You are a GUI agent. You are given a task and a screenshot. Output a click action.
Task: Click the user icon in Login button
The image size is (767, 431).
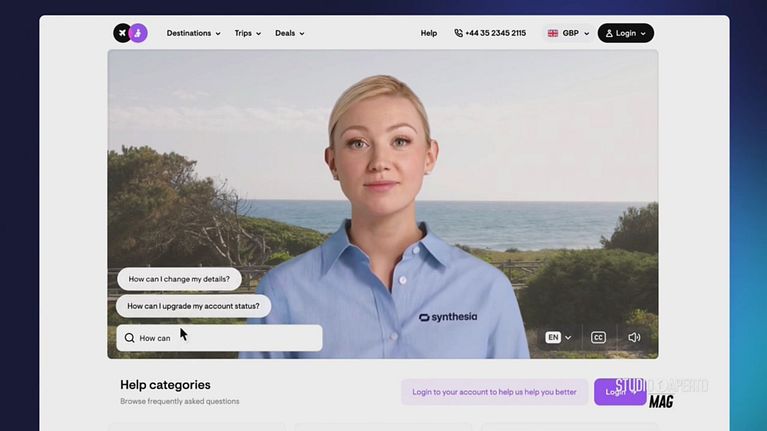click(609, 33)
